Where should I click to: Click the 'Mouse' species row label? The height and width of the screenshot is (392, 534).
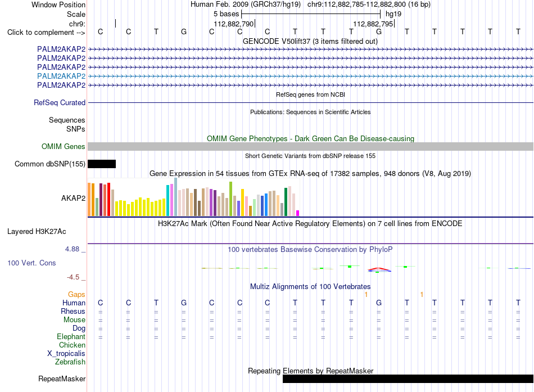tap(74, 320)
